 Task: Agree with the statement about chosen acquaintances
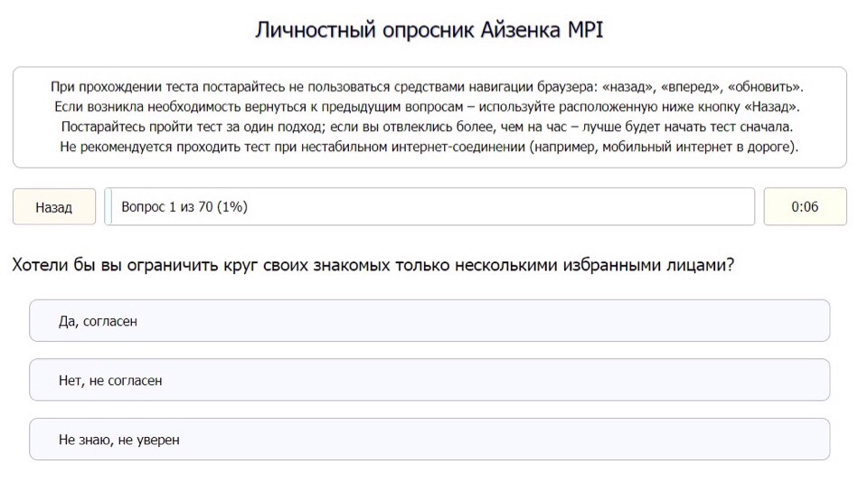(429, 321)
